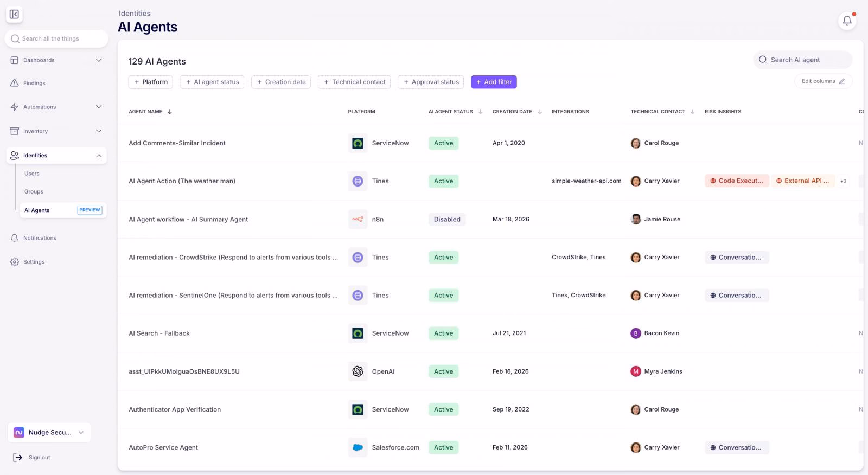Sort by Agent Name column arrow

coord(170,112)
